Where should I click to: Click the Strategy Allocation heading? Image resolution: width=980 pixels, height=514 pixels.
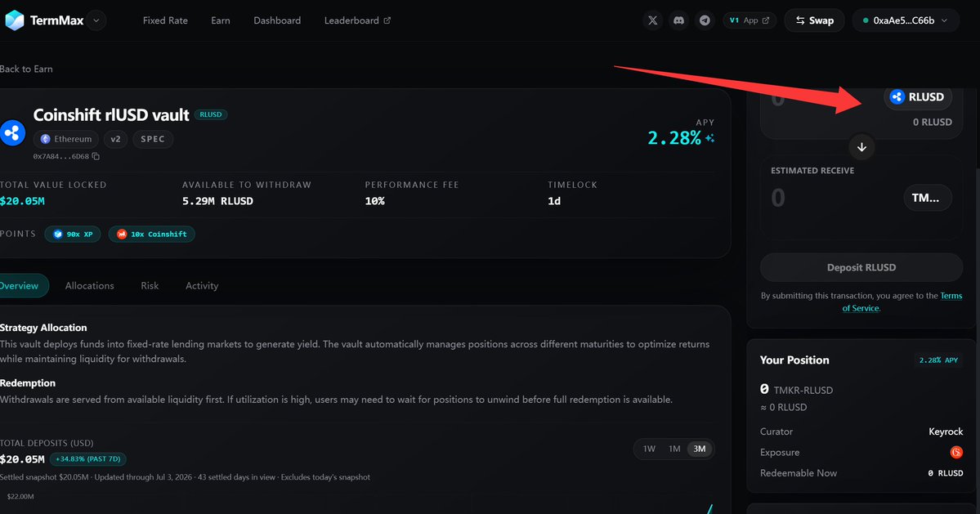point(44,327)
